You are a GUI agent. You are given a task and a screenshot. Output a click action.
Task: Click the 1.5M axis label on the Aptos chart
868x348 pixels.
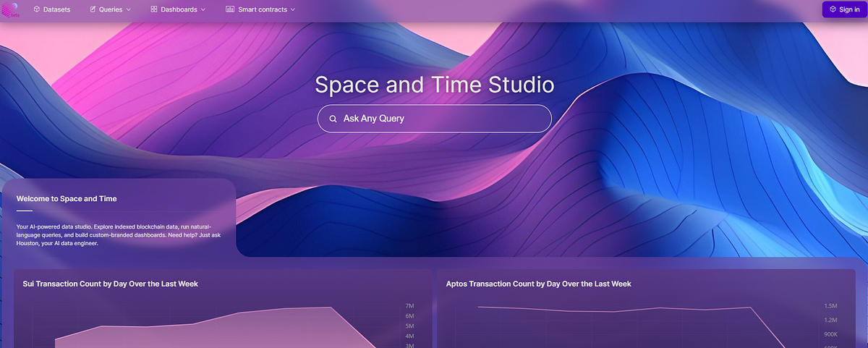click(x=830, y=306)
